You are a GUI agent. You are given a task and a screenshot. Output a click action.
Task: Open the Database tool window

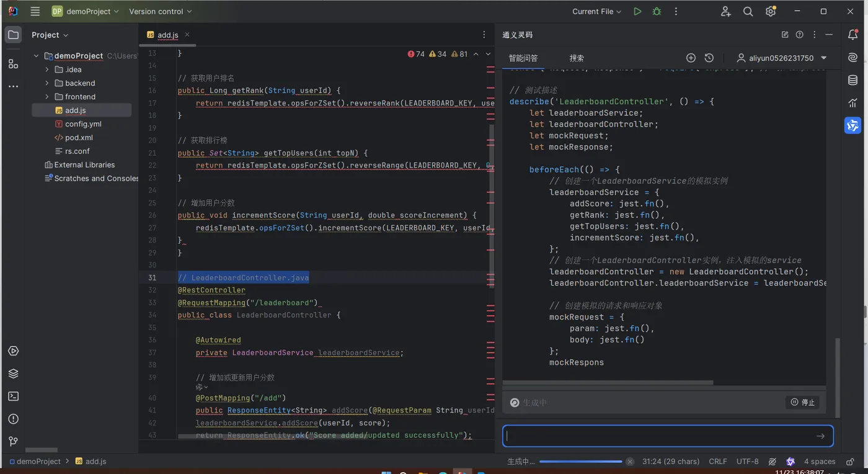[853, 80]
